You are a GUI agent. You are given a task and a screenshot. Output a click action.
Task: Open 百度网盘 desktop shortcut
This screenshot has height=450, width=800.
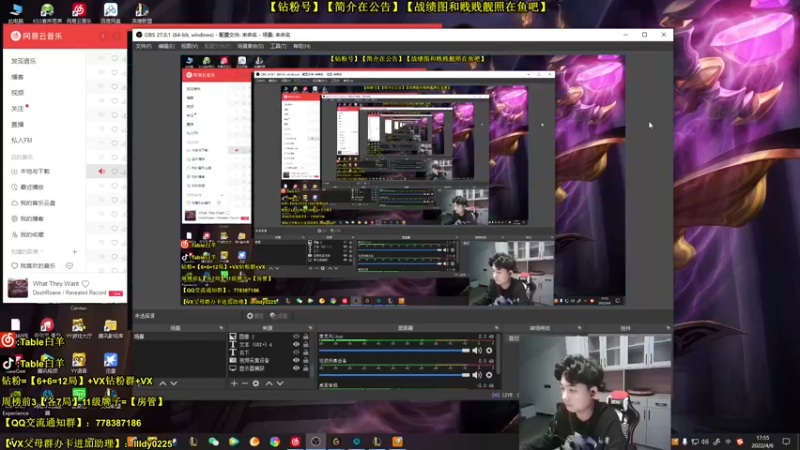pos(110,12)
